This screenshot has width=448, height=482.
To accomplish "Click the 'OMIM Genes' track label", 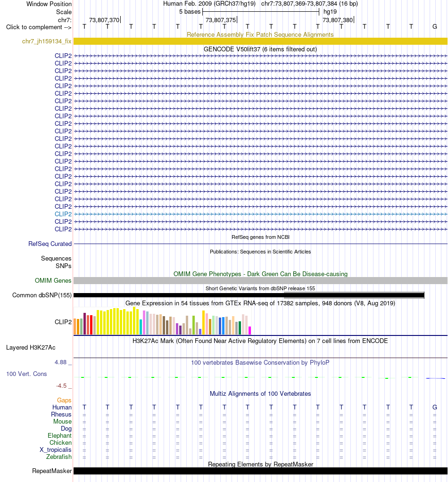I will tap(53, 280).
